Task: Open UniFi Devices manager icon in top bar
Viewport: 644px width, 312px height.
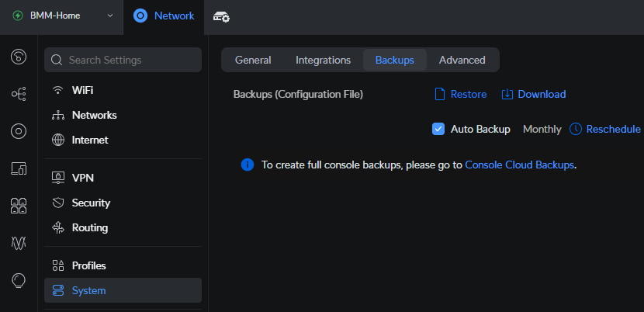Action: 221,17
